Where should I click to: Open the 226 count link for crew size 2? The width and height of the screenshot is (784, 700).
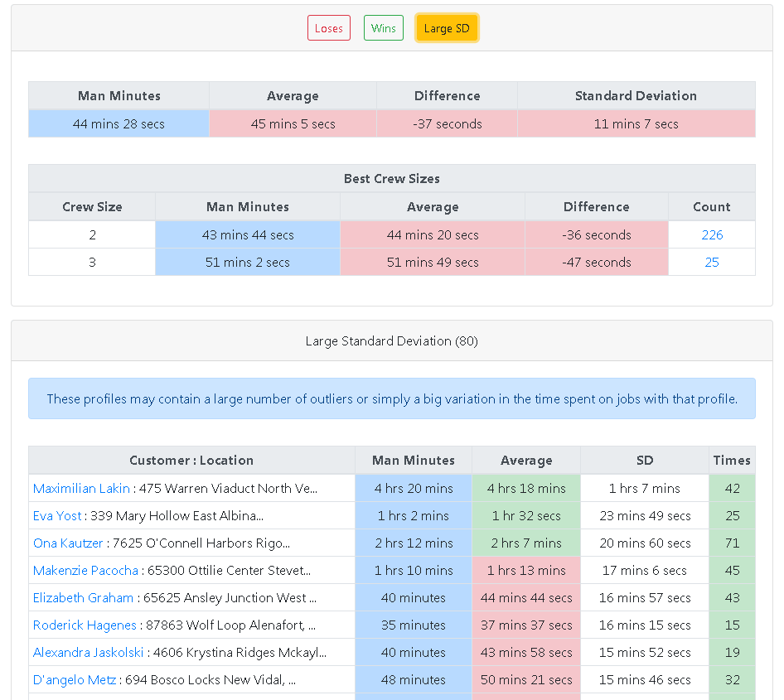click(x=712, y=234)
